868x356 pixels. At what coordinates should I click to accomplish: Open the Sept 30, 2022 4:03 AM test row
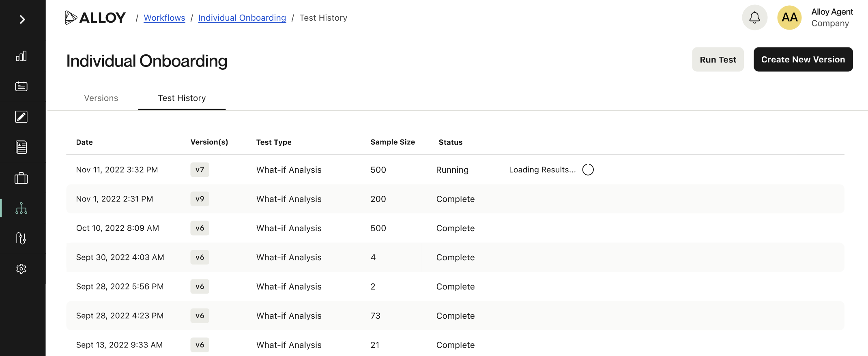tap(455, 257)
